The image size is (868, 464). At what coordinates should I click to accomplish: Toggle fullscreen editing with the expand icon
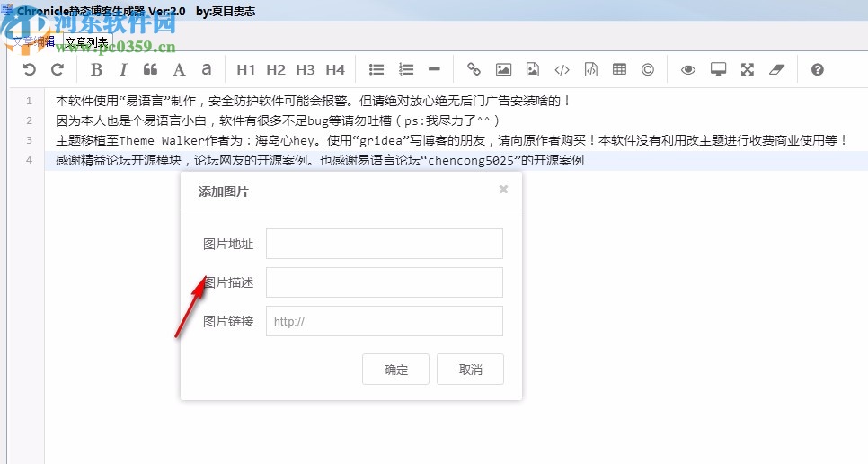(748, 69)
